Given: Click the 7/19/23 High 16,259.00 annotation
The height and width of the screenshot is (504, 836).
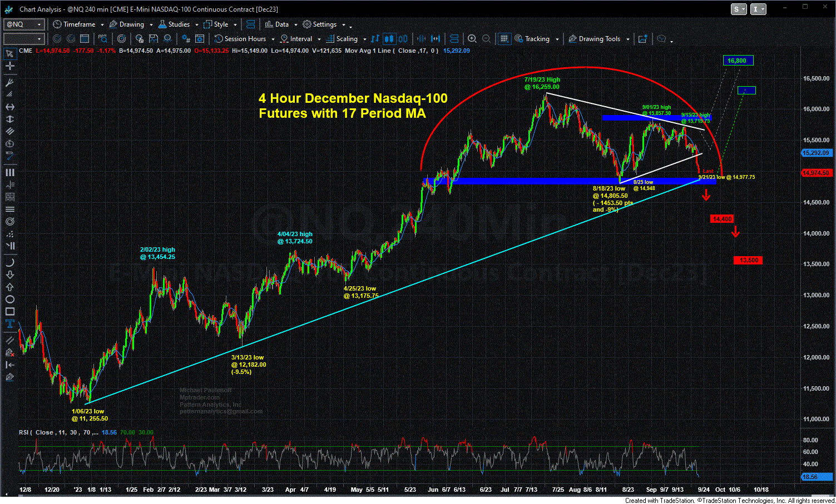Looking at the screenshot, I should click(542, 83).
